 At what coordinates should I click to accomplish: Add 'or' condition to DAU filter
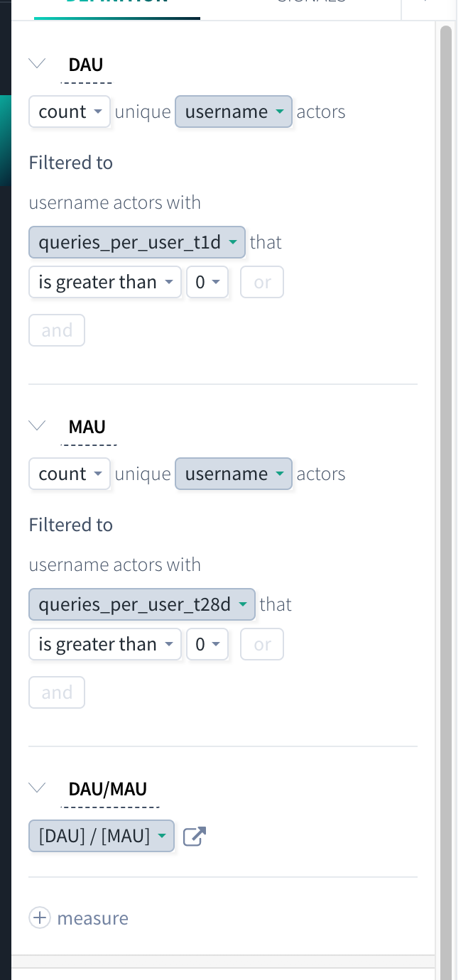point(262,282)
